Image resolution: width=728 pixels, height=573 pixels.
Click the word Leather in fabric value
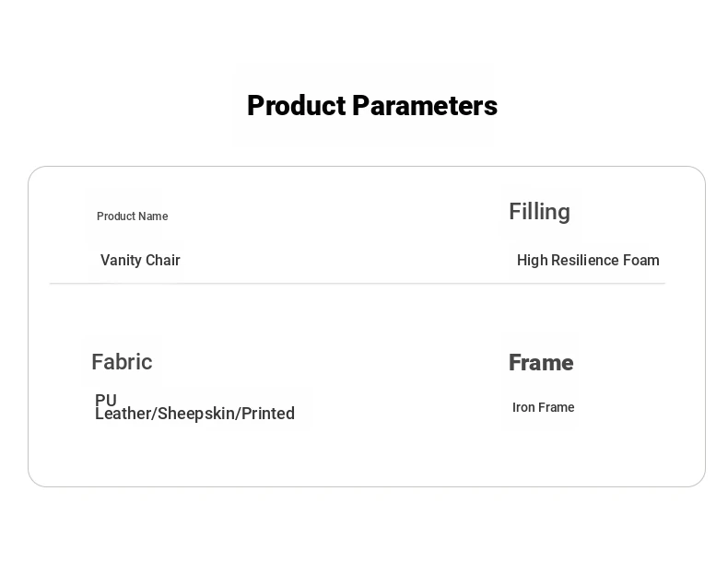[123, 414]
